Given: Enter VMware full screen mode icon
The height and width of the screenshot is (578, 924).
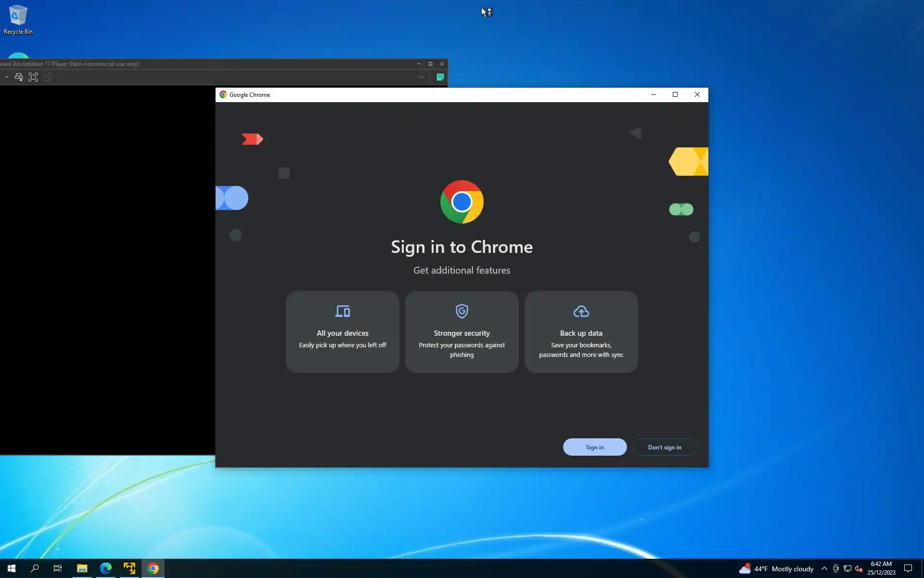Looking at the screenshot, I should click(x=33, y=77).
